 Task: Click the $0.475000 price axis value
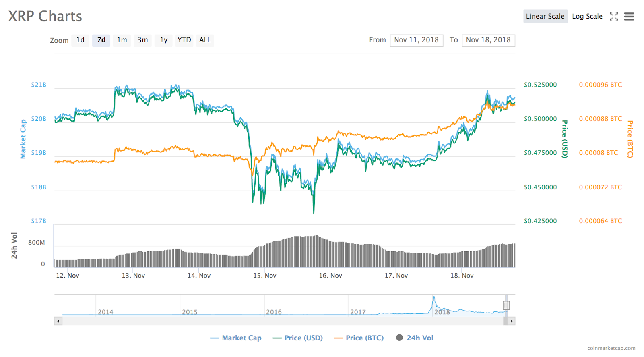click(x=541, y=153)
